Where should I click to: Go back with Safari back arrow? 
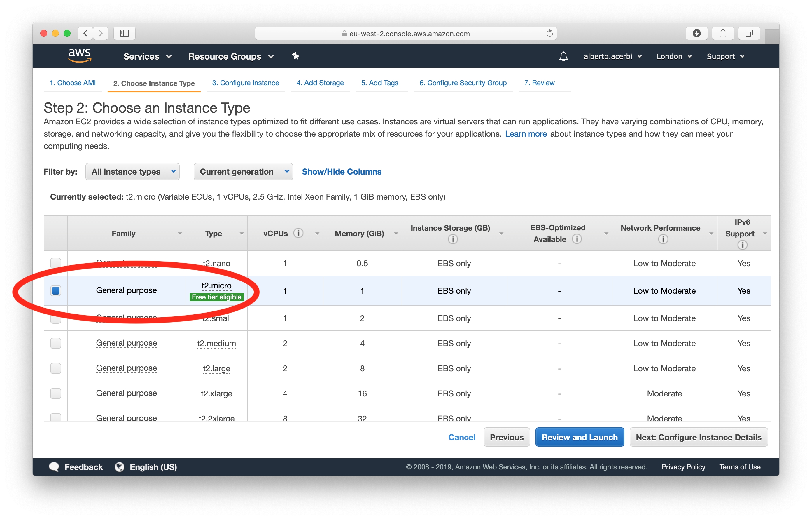click(86, 33)
